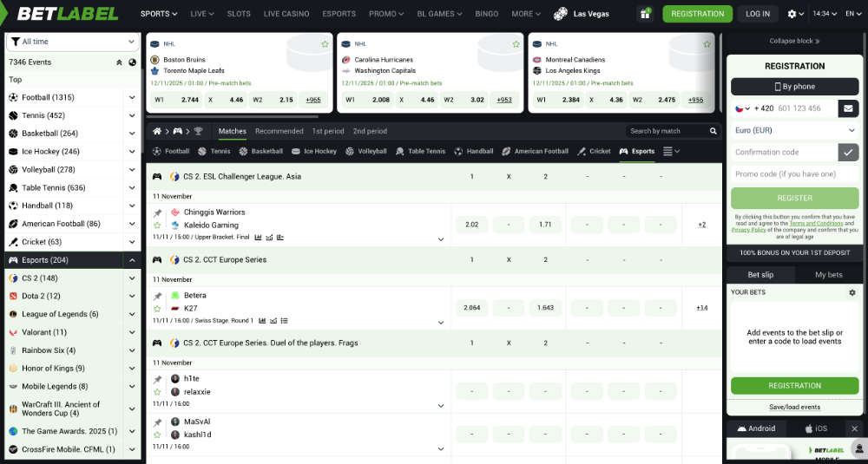Open the SPORTS menu
This screenshot has height=464, width=868.
pyautogui.click(x=159, y=14)
